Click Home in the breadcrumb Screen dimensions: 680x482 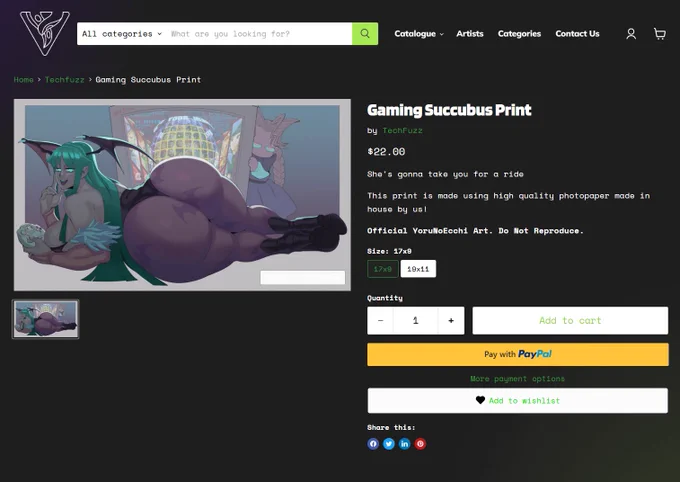tap(23, 79)
